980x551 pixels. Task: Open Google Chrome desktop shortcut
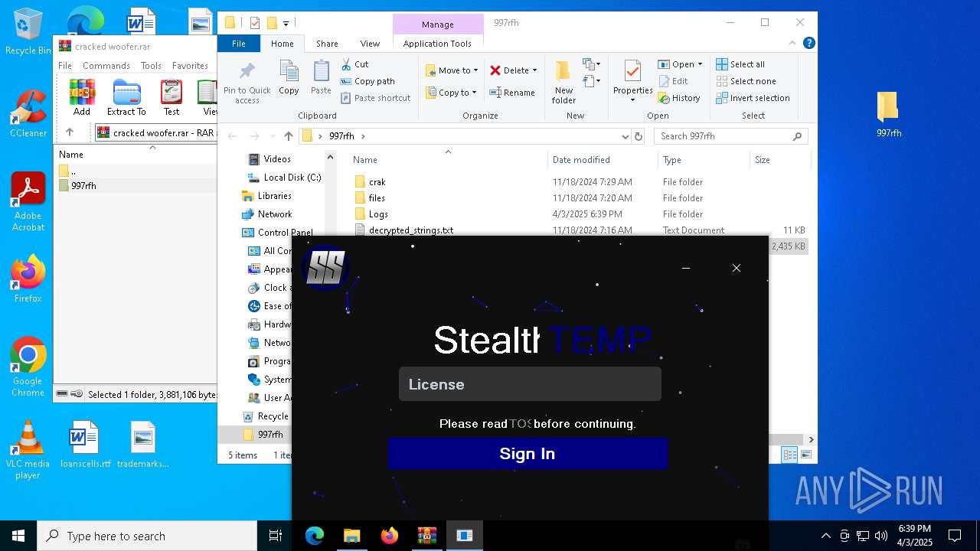pyautogui.click(x=28, y=367)
